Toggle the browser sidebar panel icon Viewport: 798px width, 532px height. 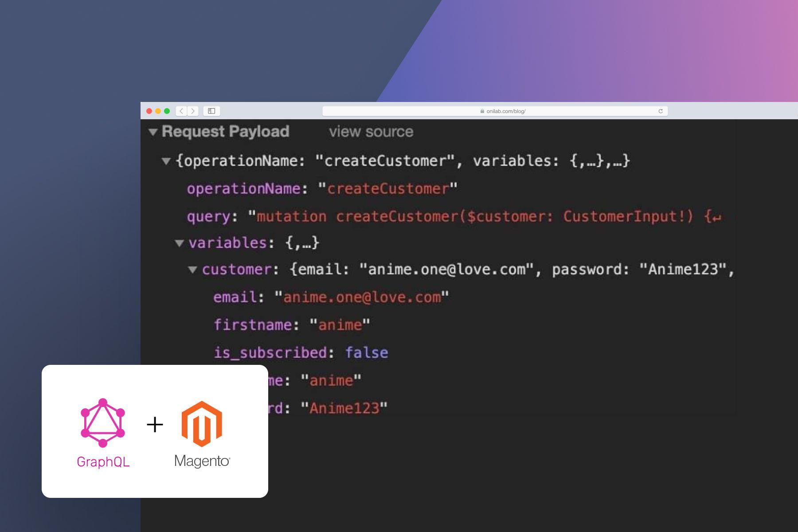211,111
